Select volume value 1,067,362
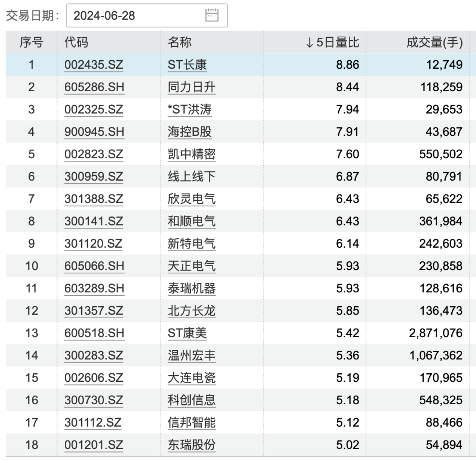The width and height of the screenshot is (476, 460). click(x=436, y=356)
